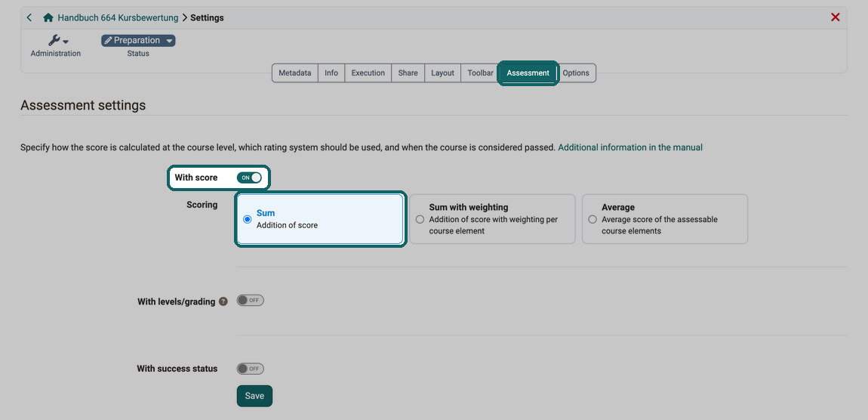Switch to the Execution tab
The image size is (868, 420).
[368, 73]
